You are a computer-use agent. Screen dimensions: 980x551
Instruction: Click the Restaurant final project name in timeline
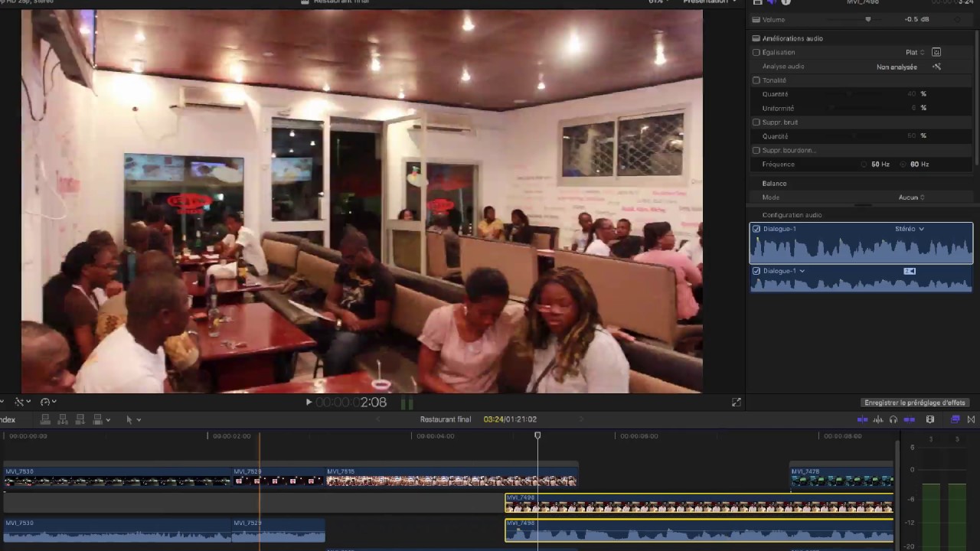pos(446,419)
